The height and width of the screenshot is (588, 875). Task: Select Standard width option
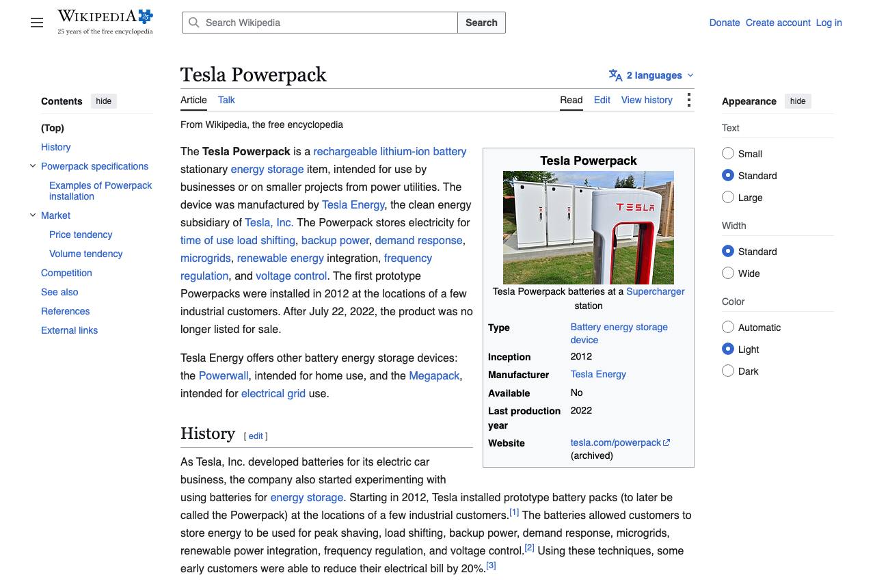coord(728,252)
